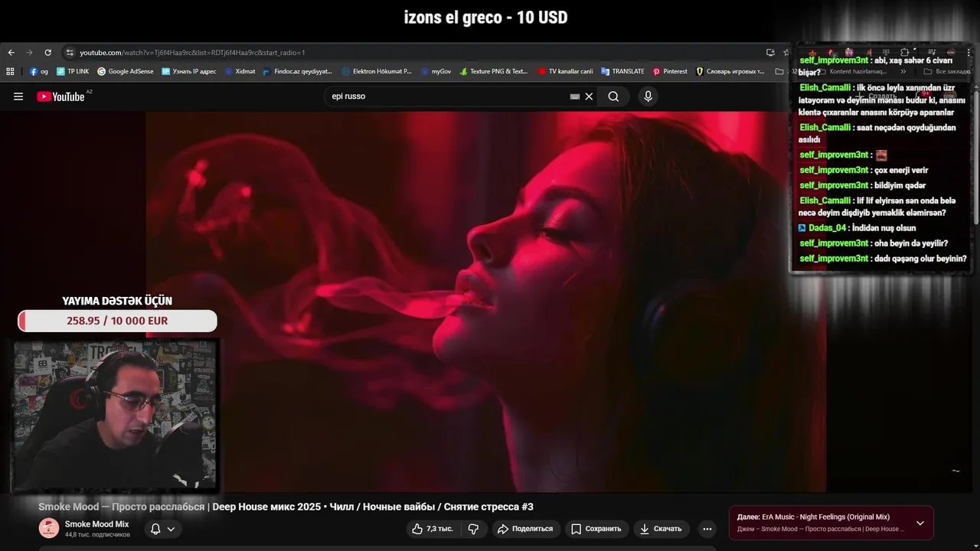Screen dimensions: 980x551
Task: Open the myGov bookmark
Action: (x=436, y=71)
